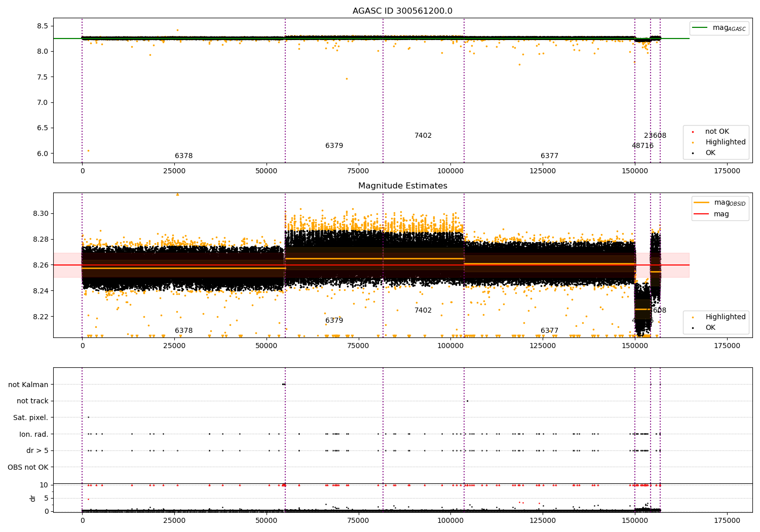This screenshot has width=760, height=532.
Task: Click obsid label 6379 in top plot
Action: [334, 146]
